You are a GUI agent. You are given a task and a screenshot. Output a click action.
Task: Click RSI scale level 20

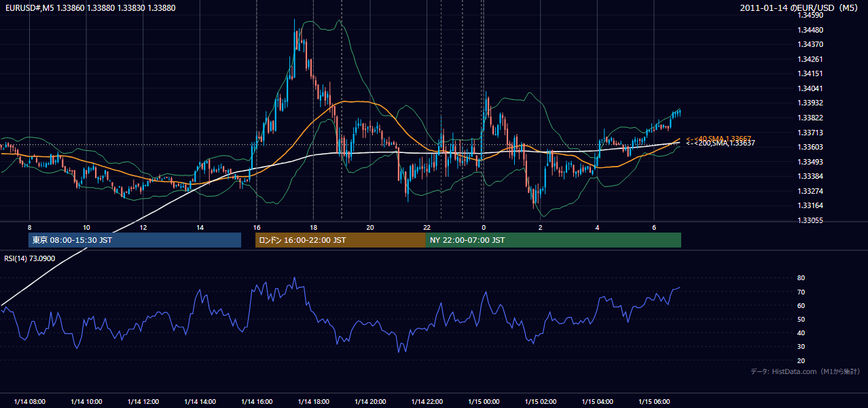[x=801, y=360]
